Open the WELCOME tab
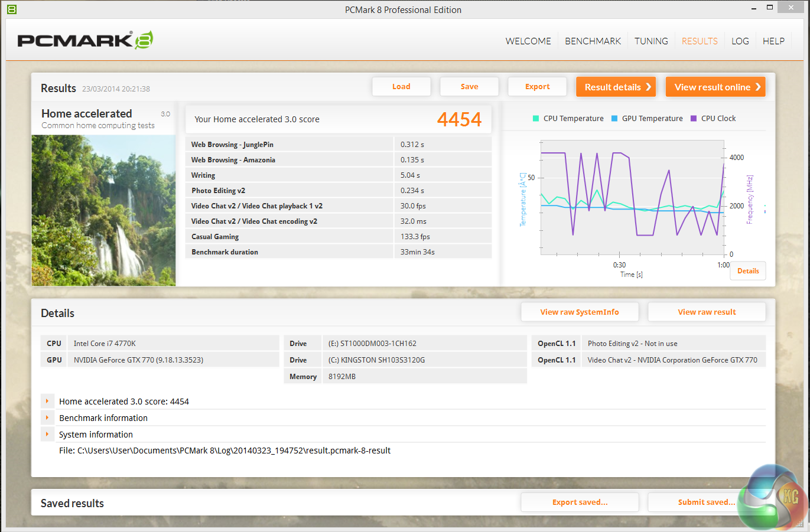The width and height of the screenshot is (810, 532). [x=528, y=41]
